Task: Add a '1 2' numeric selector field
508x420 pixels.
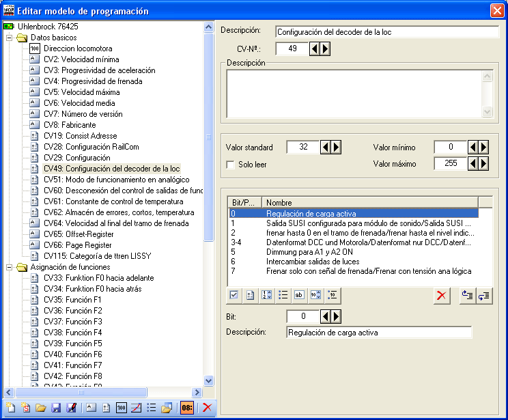Action: 267,295
